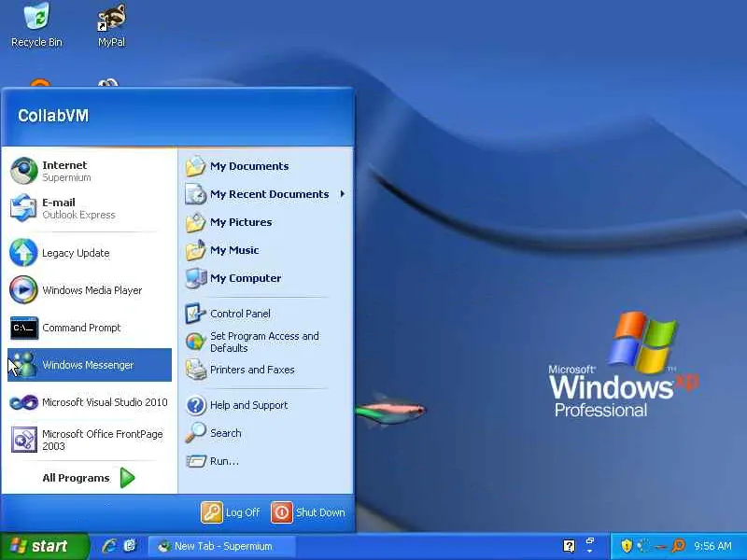The height and width of the screenshot is (560, 747).
Task: Open the Run... dialog
Action: point(265,461)
